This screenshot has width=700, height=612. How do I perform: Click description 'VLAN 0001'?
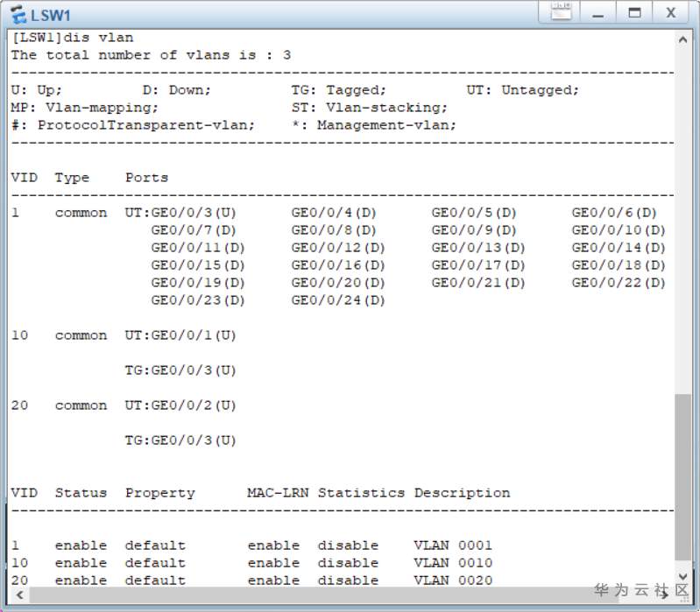453,545
